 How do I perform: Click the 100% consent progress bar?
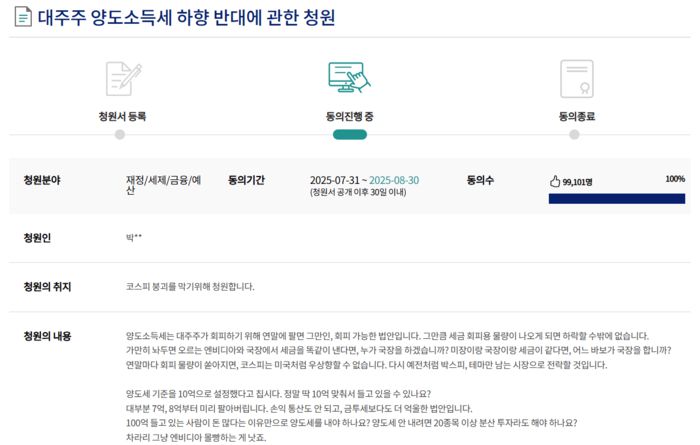616,198
